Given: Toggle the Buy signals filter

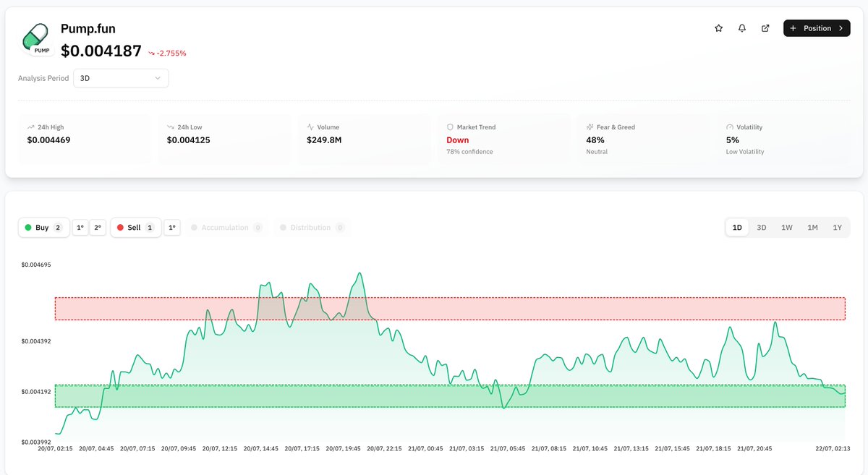Looking at the screenshot, I should coord(44,228).
